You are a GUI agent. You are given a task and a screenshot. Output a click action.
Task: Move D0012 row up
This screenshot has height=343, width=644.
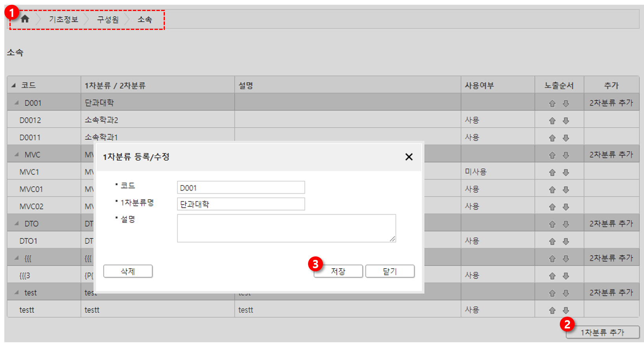(552, 121)
